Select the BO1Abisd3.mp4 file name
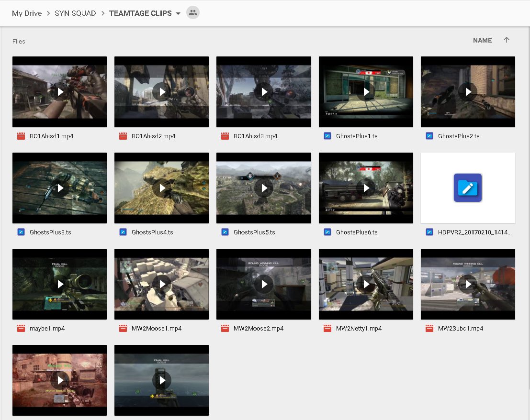530x420 pixels. point(256,136)
